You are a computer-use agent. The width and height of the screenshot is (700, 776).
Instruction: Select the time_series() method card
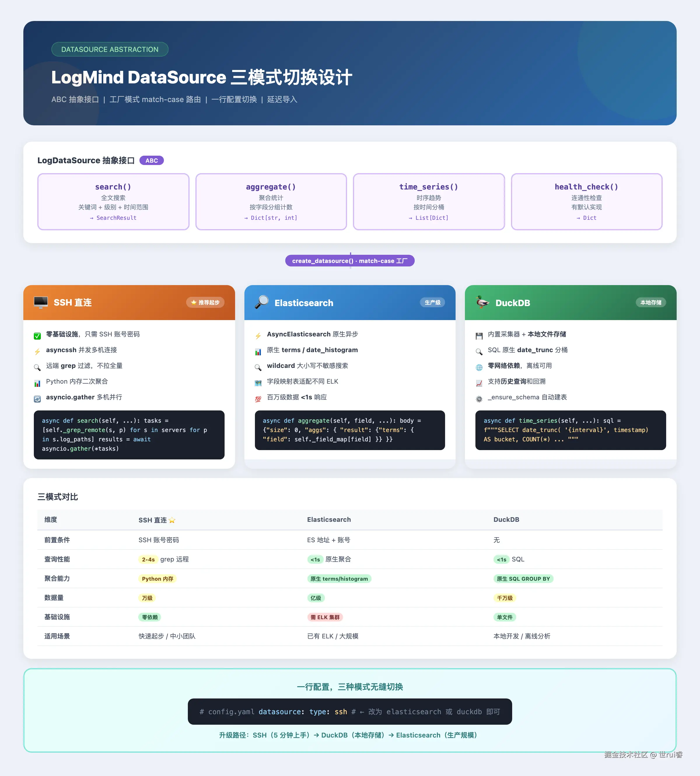[429, 201]
